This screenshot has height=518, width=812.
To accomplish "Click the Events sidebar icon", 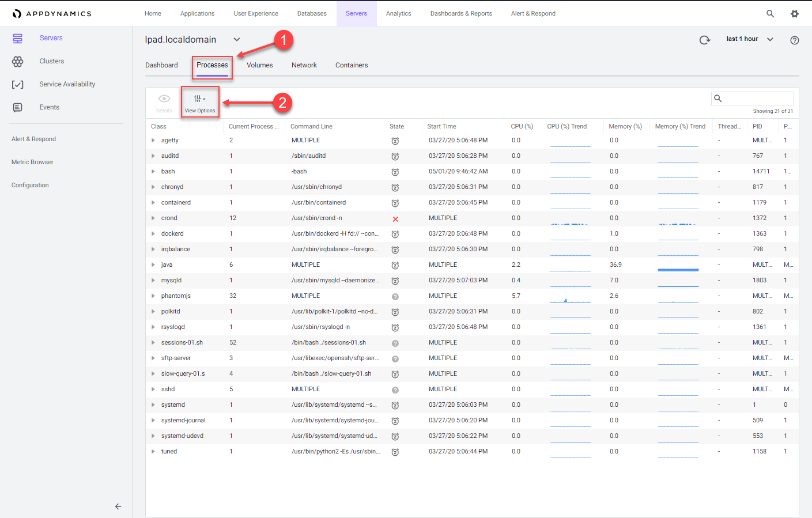I will [x=18, y=108].
